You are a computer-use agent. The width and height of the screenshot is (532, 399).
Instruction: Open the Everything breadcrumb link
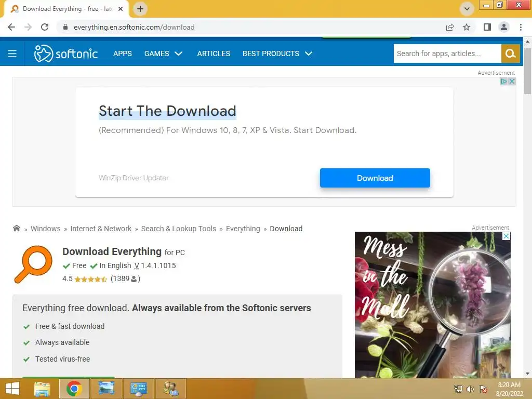click(x=243, y=229)
